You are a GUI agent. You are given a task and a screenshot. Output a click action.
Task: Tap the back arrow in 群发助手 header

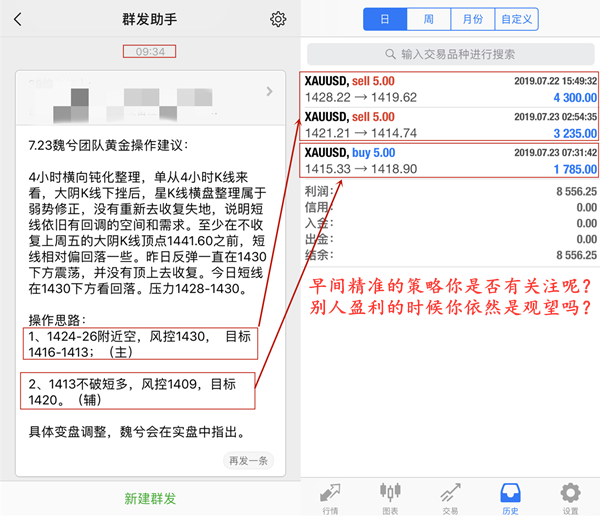click(x=18, y=19)
